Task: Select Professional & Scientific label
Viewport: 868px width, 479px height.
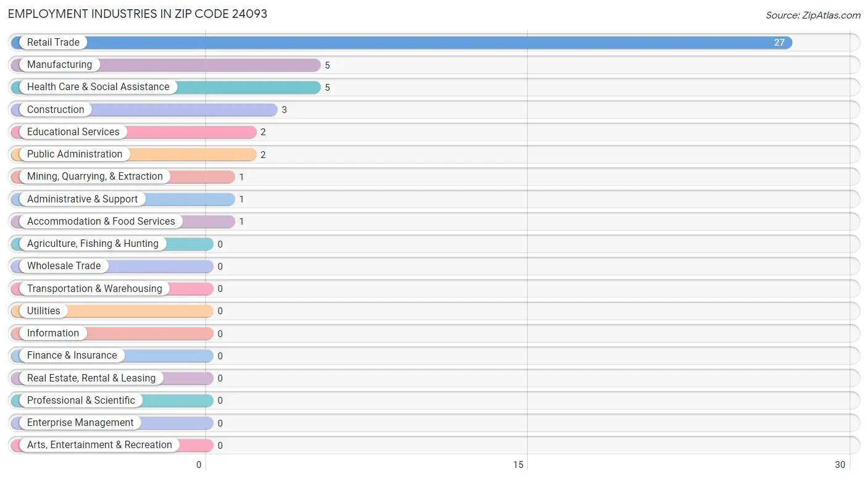Action: point(81,401)
